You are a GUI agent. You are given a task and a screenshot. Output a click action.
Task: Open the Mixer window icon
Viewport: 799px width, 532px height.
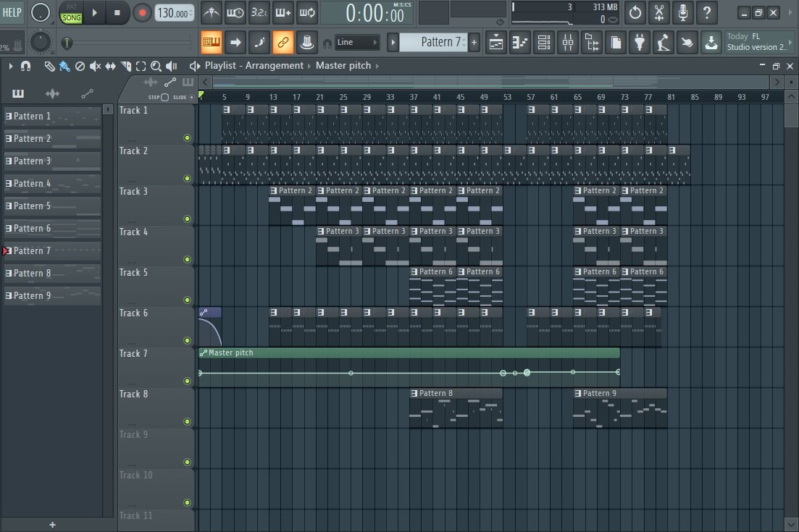pyautogui.click(x=568, y=43)
